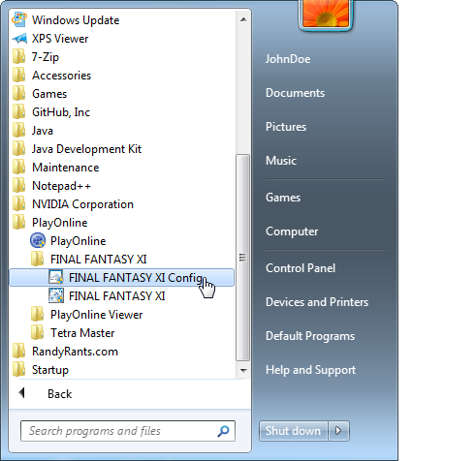The image size is (476, 461).
Task: Launch the FINAL FANTASY XI game icon
Action: point(56,296)
